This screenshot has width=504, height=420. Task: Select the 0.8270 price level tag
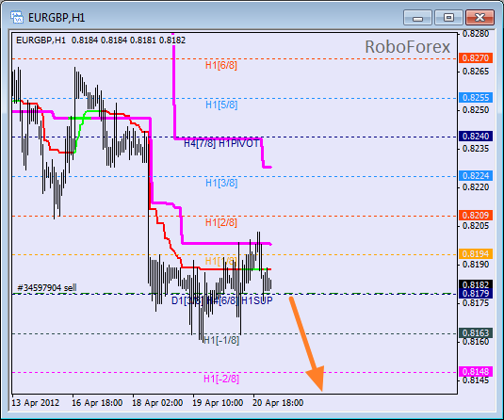(x=476, y=58)
